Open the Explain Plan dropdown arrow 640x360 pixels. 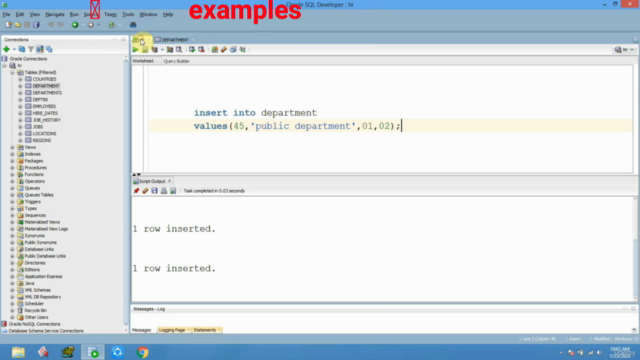[162, 50]
